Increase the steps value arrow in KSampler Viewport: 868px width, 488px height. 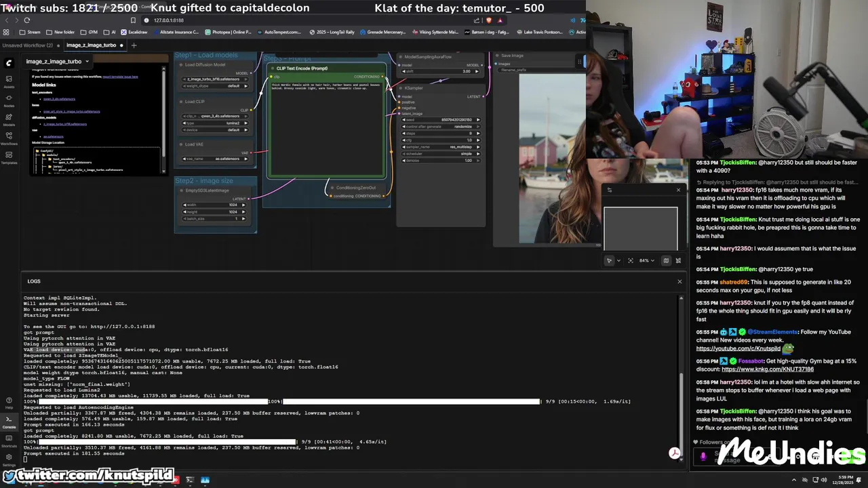click(477, 134)
